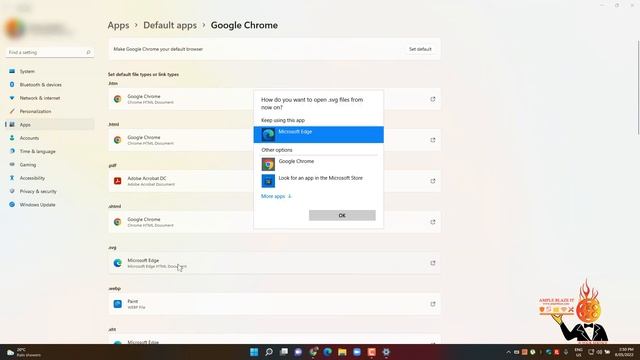Open external link icon for .htm row
This screenshot has width=640, height=360.
(433, 99)
